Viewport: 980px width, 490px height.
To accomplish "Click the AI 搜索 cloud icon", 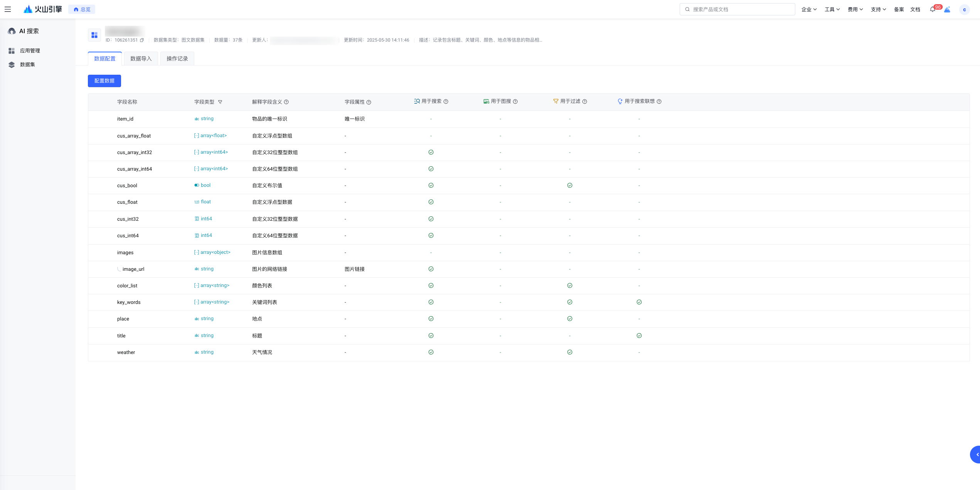I will tap(12, 31).
